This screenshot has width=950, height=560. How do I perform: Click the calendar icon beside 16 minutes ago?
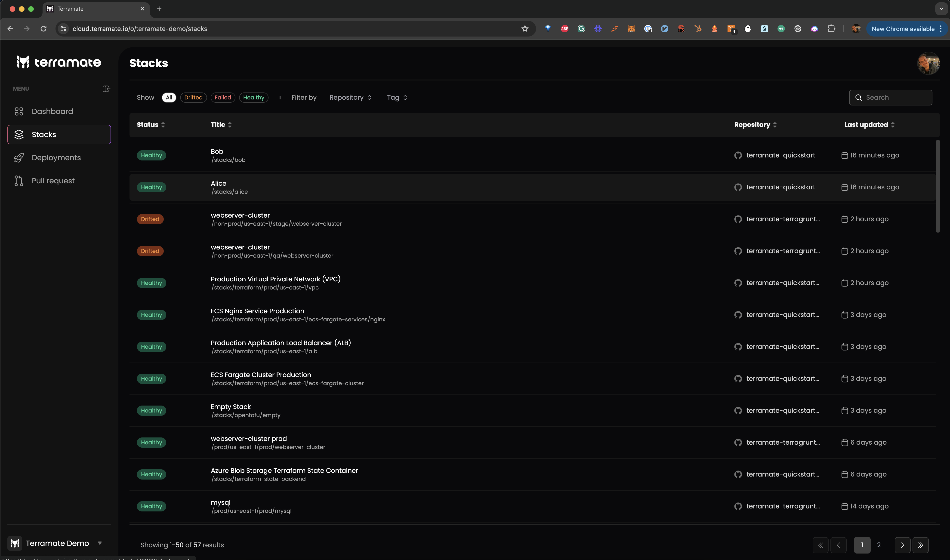click(845, 155)
